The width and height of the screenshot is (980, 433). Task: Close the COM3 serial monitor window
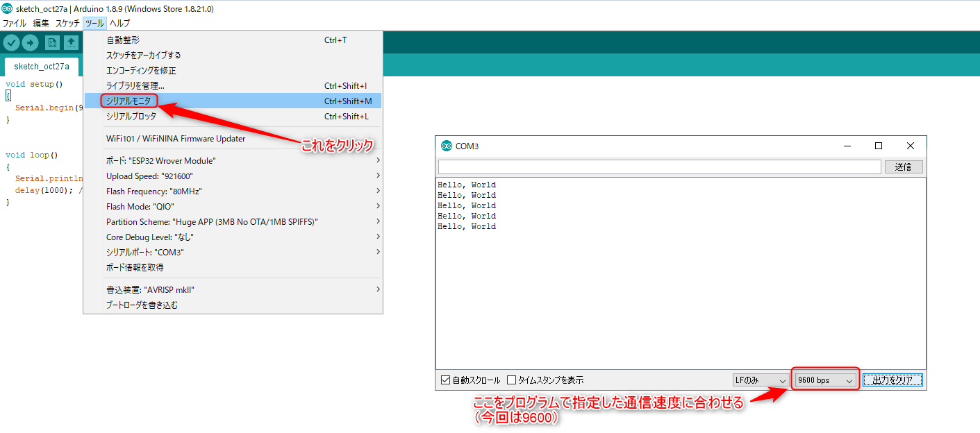(x=911, y=146)
